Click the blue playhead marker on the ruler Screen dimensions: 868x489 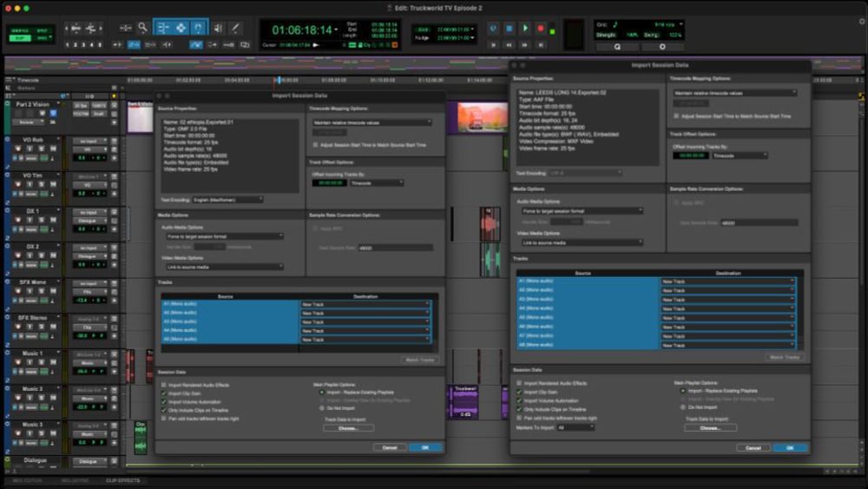point(279,80)
